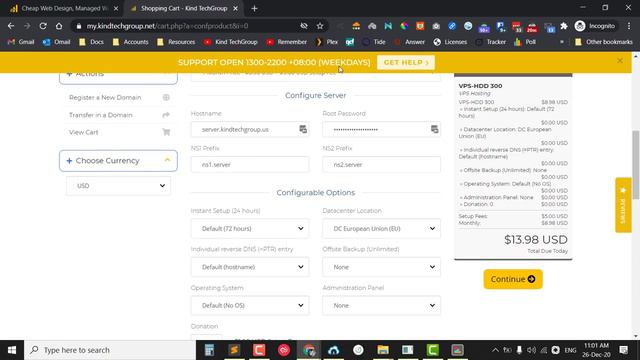Open the Extensions puzzle icon
This screenshot has height=360, width=640.
[564, 26]
